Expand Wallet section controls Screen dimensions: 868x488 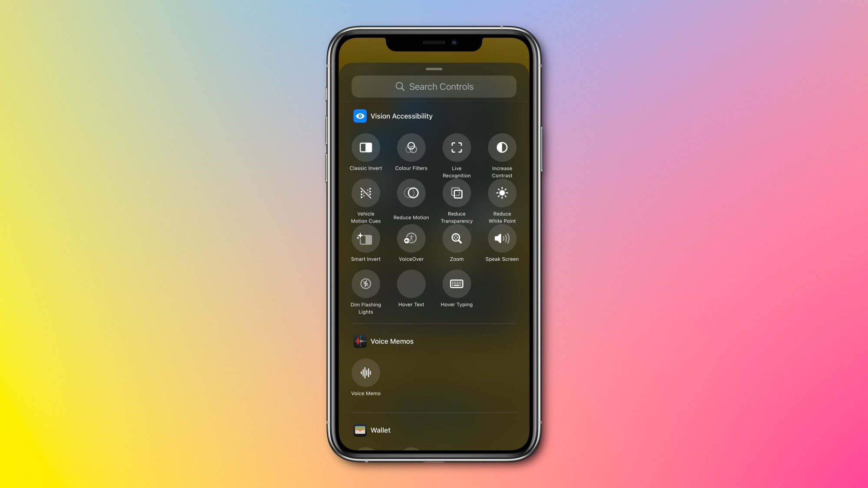pyautogui.click(x=380, y=430)
